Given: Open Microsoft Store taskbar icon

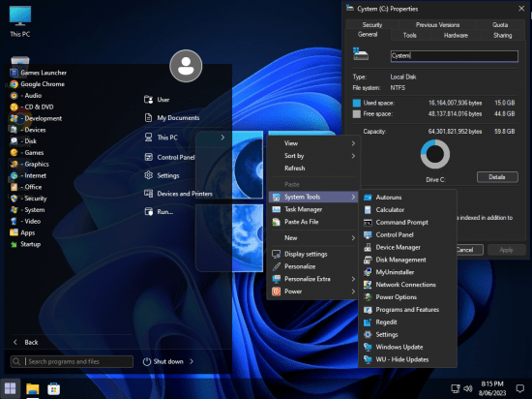Looking at the screenshot, I should click(53, 388).
